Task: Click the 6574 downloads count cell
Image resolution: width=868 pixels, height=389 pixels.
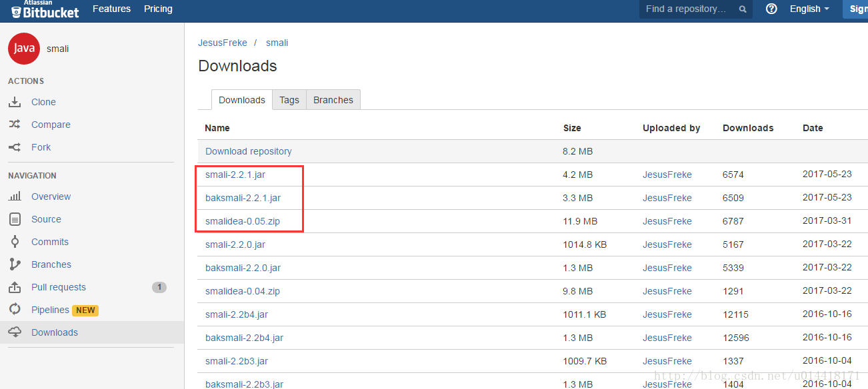Action: click(733, 175)
